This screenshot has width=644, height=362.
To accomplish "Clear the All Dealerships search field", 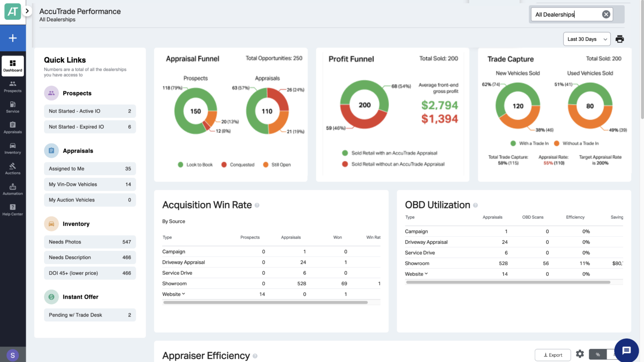I will click(606, 14).
